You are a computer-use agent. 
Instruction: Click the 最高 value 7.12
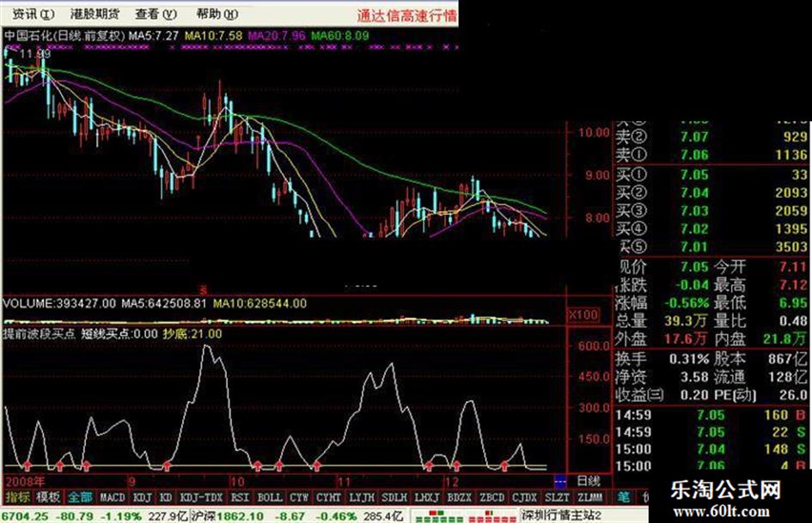tap(793, 285)
